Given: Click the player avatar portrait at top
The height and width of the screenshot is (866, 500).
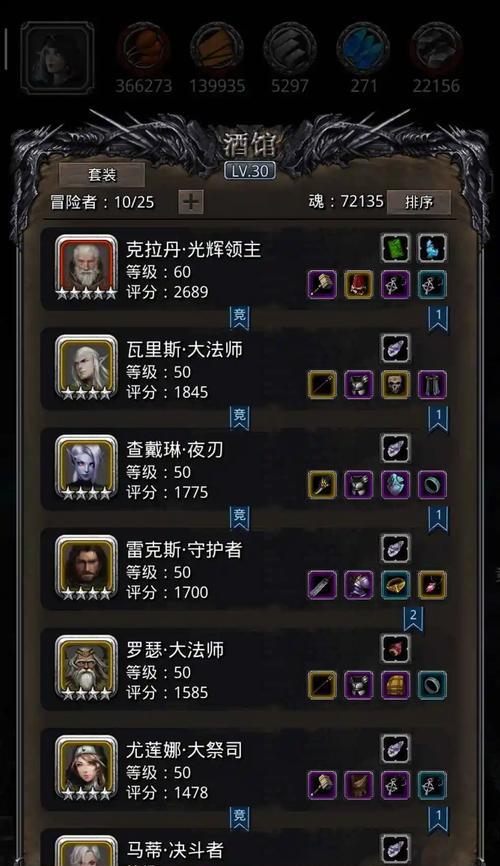Looking at the screenshot, I should (57, 57).
